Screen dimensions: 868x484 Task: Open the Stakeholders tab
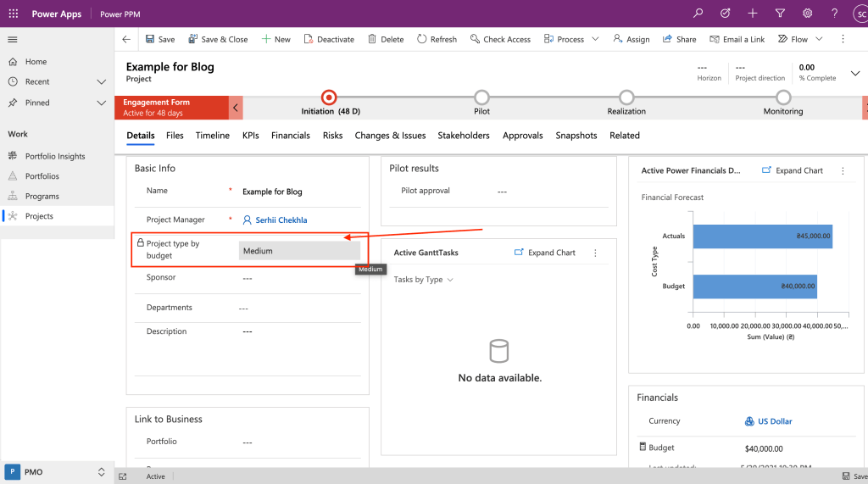[x=464, y=136]
